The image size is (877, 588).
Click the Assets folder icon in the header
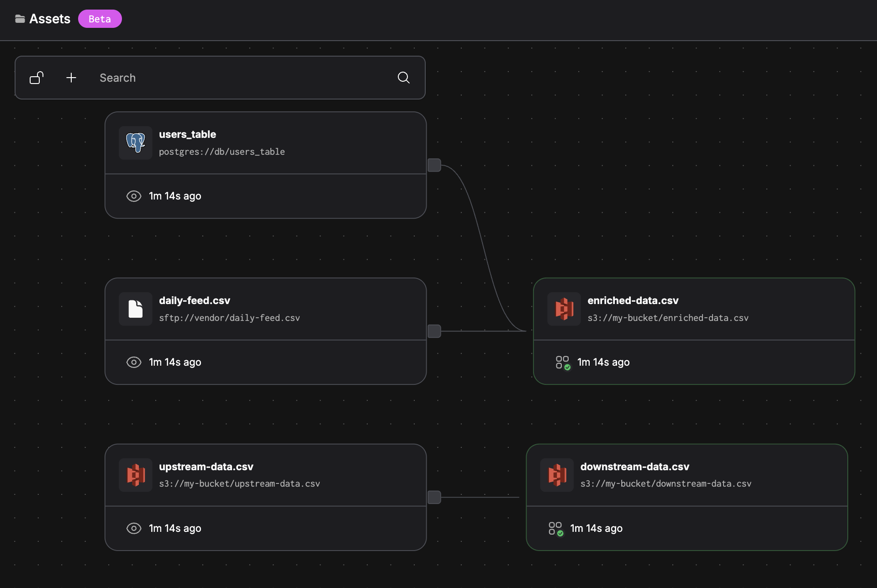(20, 19)
